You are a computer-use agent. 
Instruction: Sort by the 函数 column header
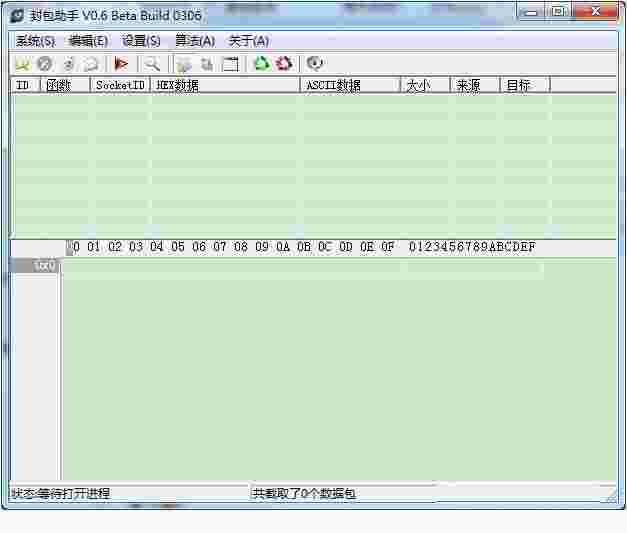click(65, 85)
